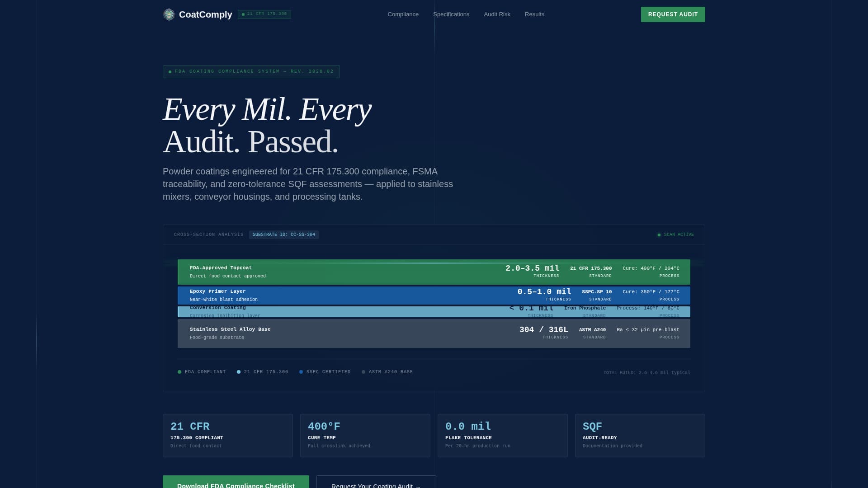Viewport: 868px width, 488px height.
Task: Click the dot in the FDA COATING COMPLIANCE banner
Action: pyautogui.click(x=170, y=71)
